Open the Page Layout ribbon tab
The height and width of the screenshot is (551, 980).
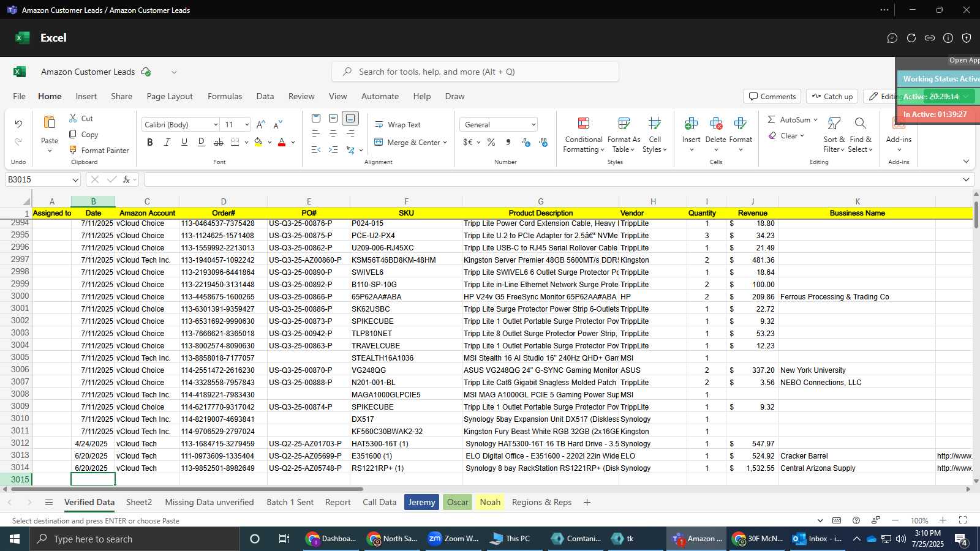click(x=170, y=96)
